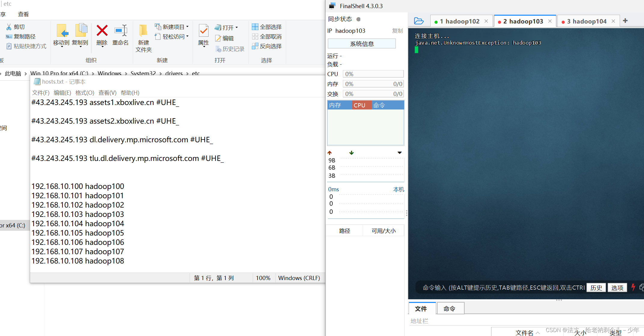The image size is (644, 336).
Task: Open the folder icon beside FinalShell tabs
Action: (x=418, y=21)
